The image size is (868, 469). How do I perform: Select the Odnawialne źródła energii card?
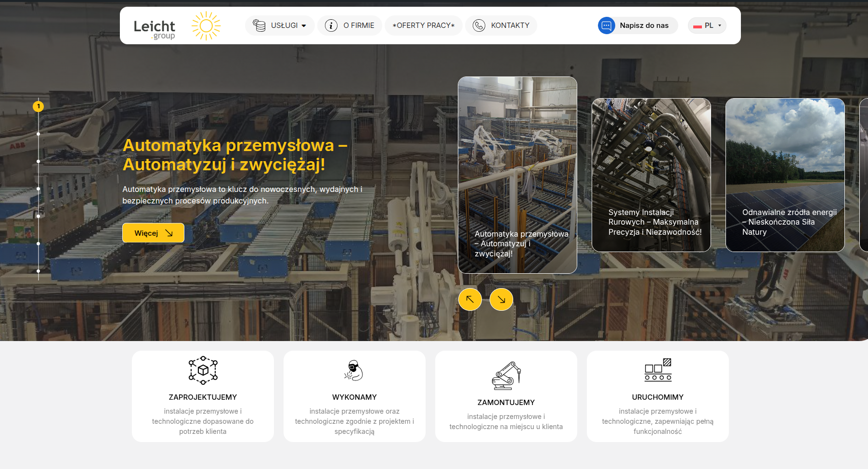point(785,175)
